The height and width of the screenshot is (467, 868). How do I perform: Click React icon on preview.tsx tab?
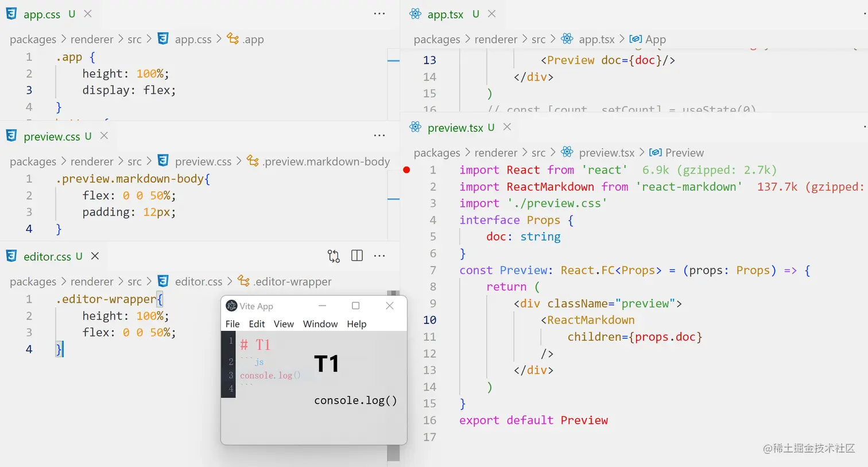pyautogui.click(x=416, y=128)
